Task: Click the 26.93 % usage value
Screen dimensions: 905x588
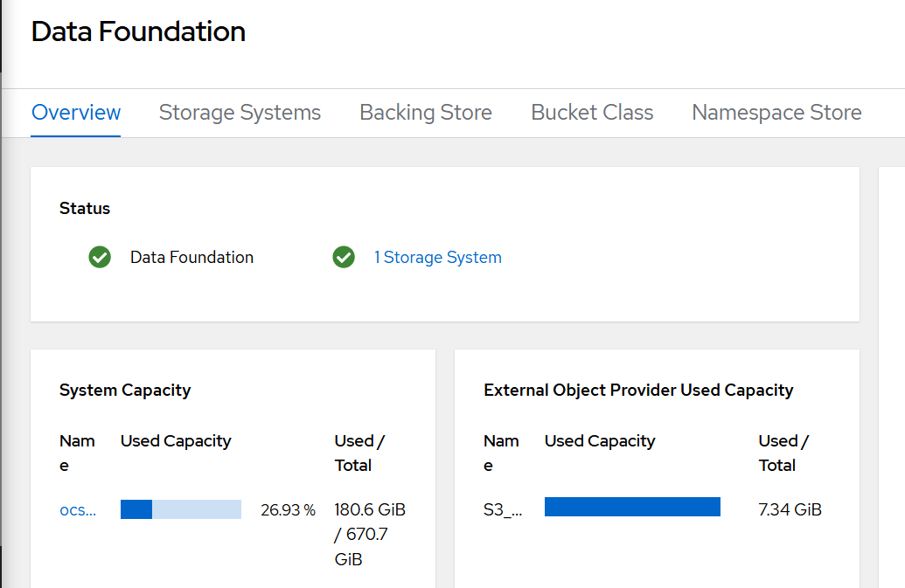Action: (288, 510)
